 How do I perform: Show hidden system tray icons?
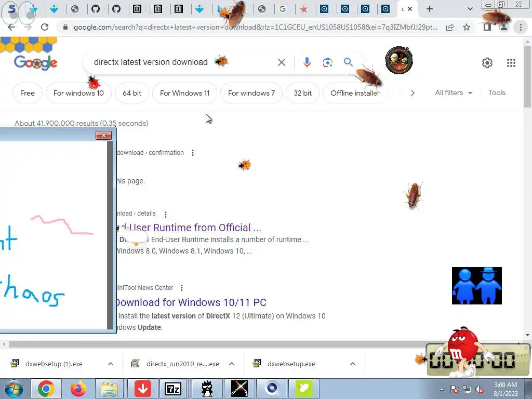point(442,389)
